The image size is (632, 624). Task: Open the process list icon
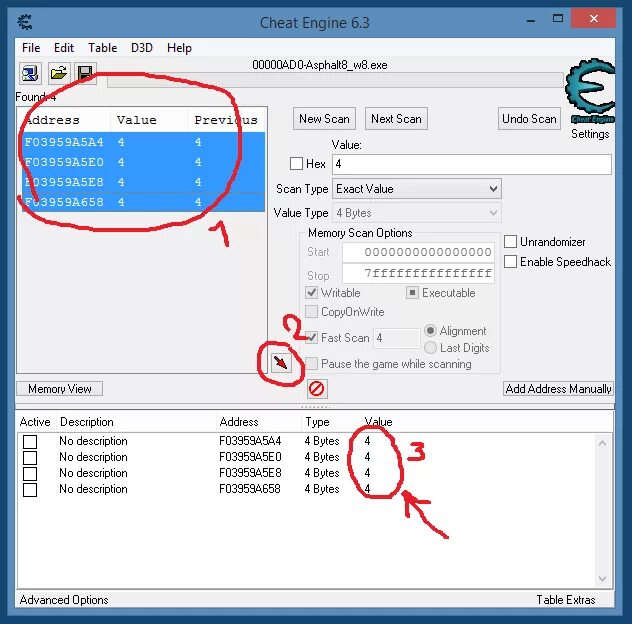coord(30,74)
